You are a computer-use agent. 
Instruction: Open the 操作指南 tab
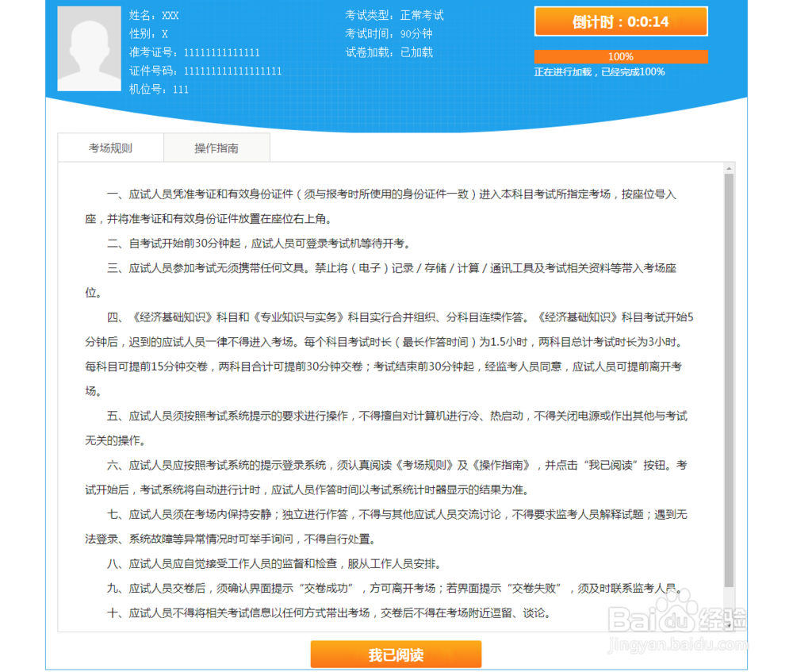pyautogui.click(x=217, y=148)
